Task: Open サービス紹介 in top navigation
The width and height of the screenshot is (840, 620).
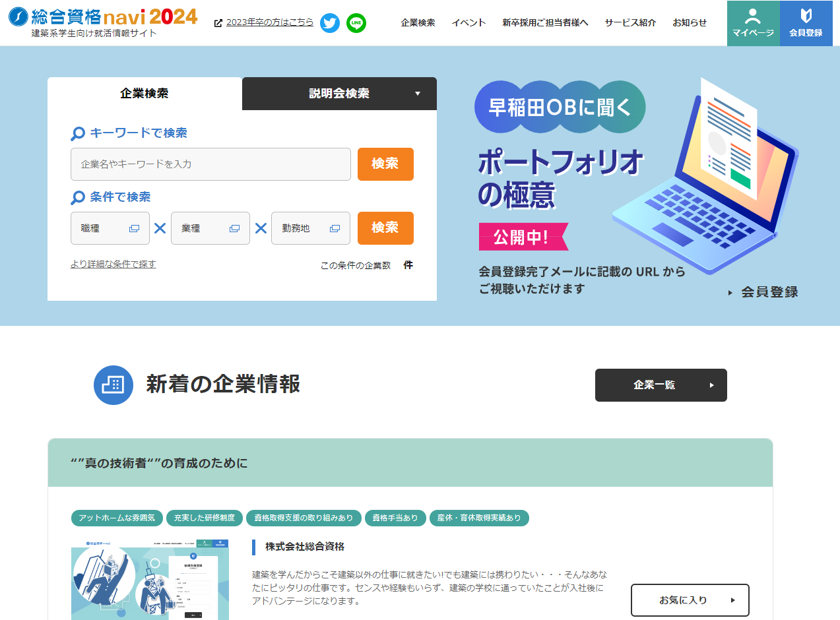Action: [630, 22]
